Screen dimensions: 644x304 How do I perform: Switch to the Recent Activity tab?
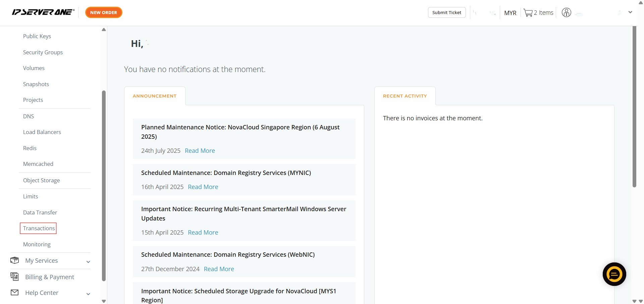click(405, 96)
